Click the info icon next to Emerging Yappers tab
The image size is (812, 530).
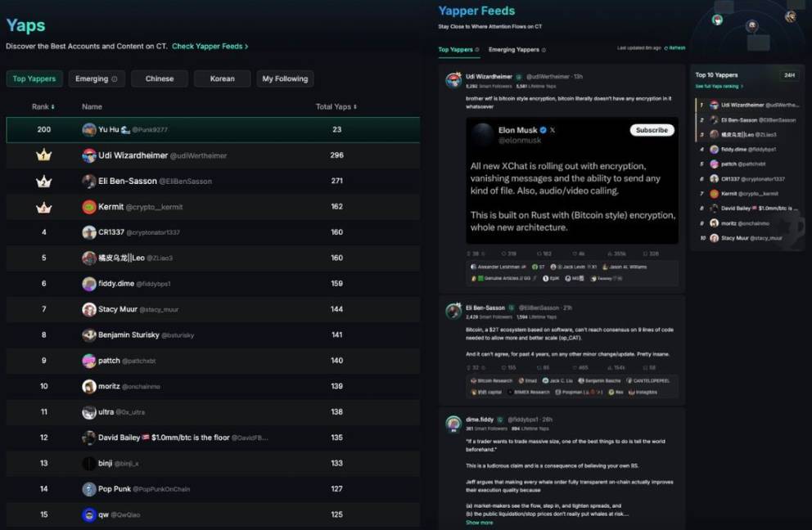(544, 50)
